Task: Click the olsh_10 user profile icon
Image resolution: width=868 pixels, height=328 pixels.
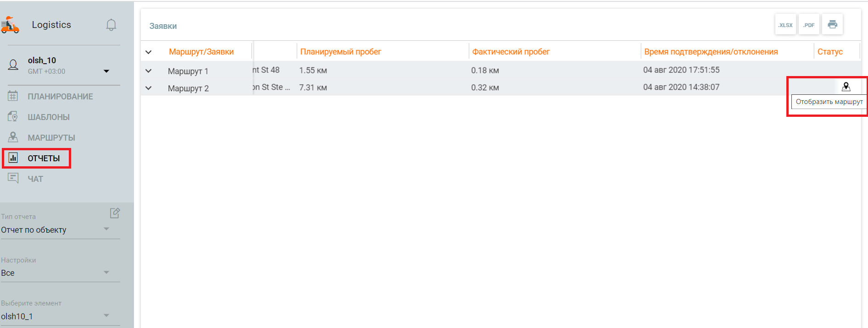Action: tap(13, 65)
